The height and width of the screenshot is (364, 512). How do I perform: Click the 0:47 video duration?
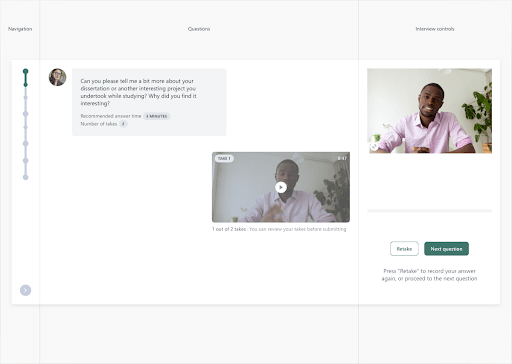(342, 158)
